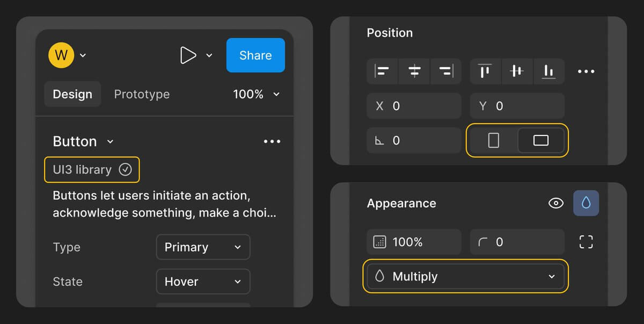Expand the State Hover dropdown
Image resolution: width=644 pixels, height=324 pixels.
click(203, 282)
